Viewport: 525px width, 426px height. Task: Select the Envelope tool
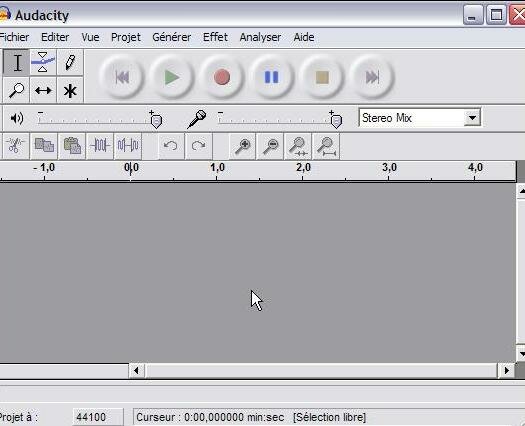[43, 62]
